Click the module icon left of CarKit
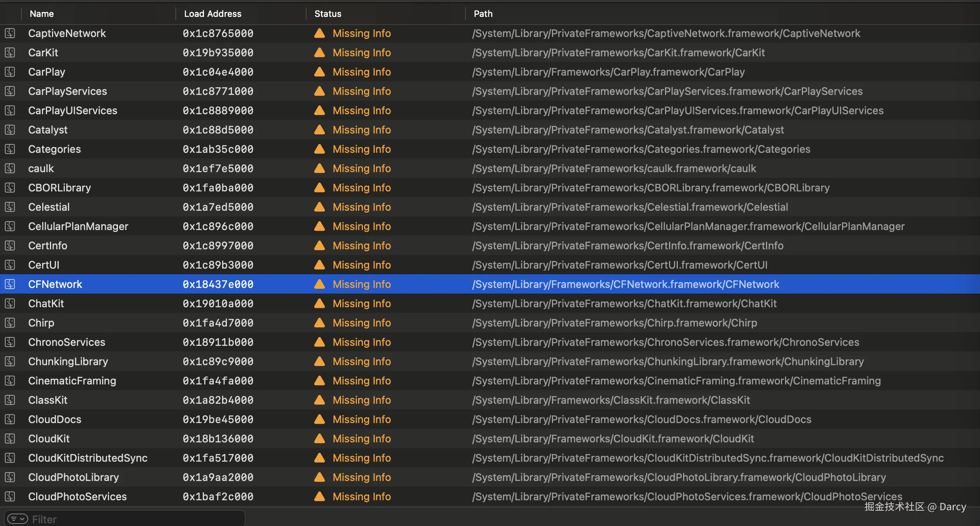Viewport: 980px width, 526px height. [10, 52]
